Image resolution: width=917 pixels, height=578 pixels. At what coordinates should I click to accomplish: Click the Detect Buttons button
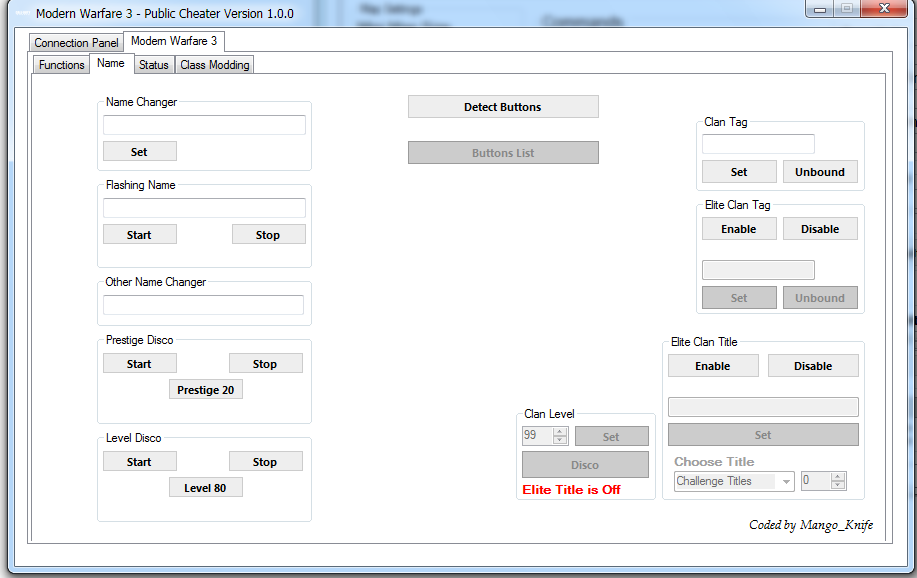503,106
